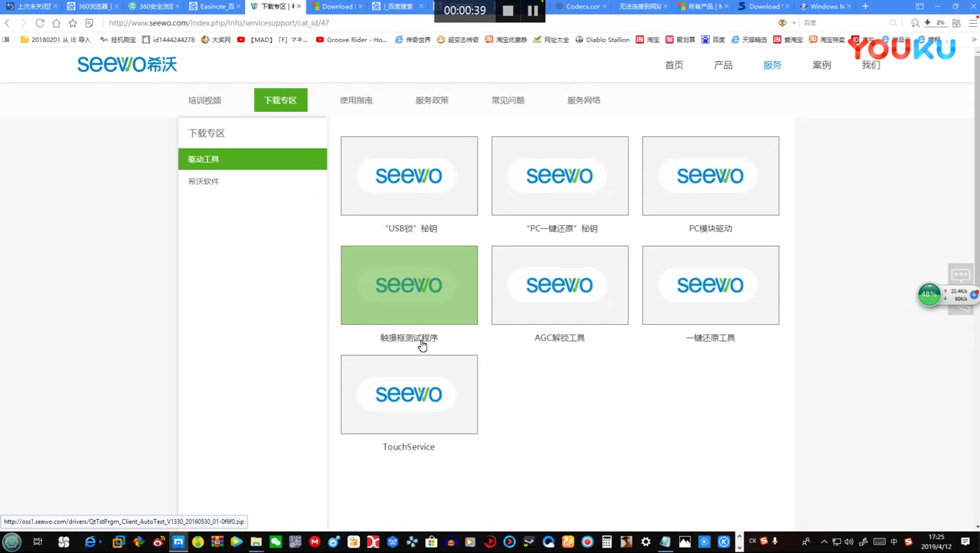Open Task View on the taskbar
Viewport: 980px width, 553px height.
click(38, 542)
